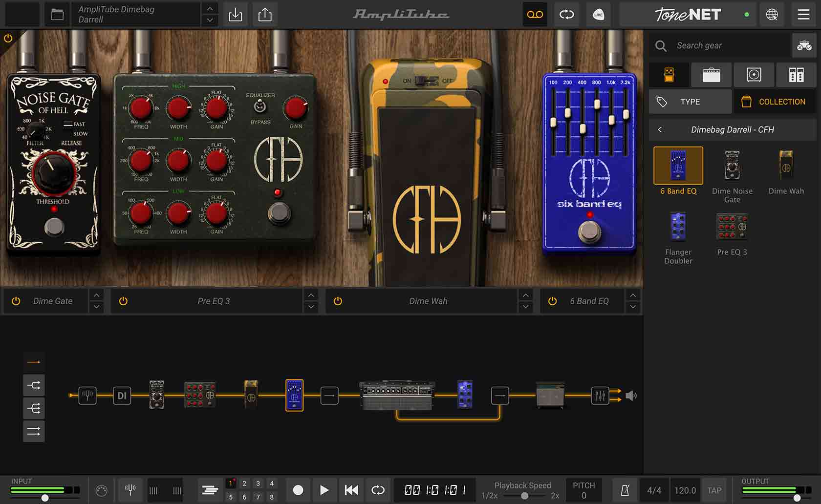Viewport: 821px width, 504px height.
Task: 6 Band EQ model up arrow
Action: pos(633,295)
